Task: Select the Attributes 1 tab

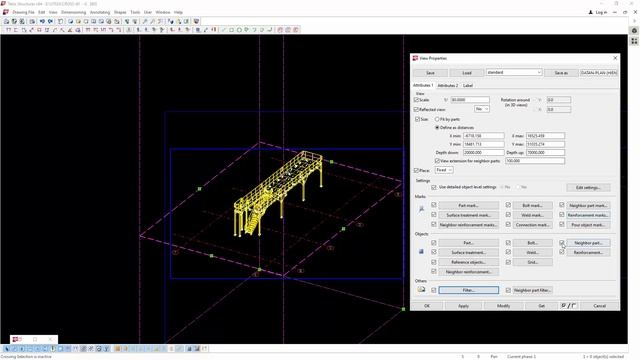Action: (x=423, y=85)
